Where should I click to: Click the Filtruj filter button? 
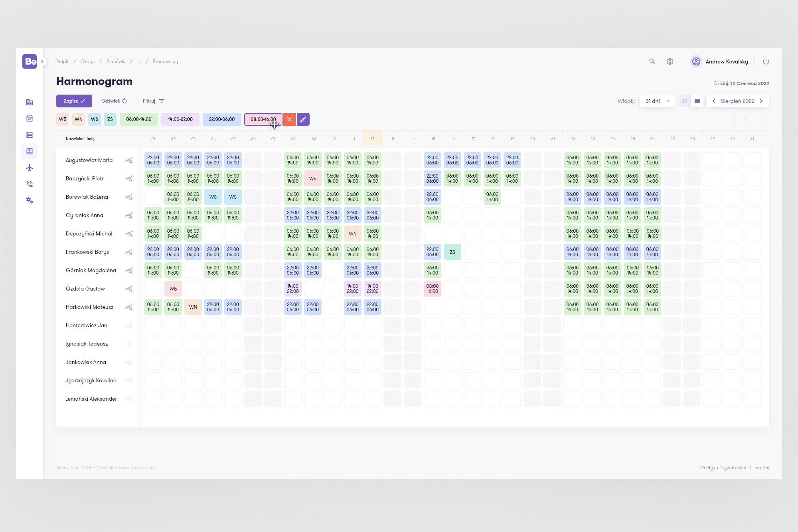[x=153, y=101]
